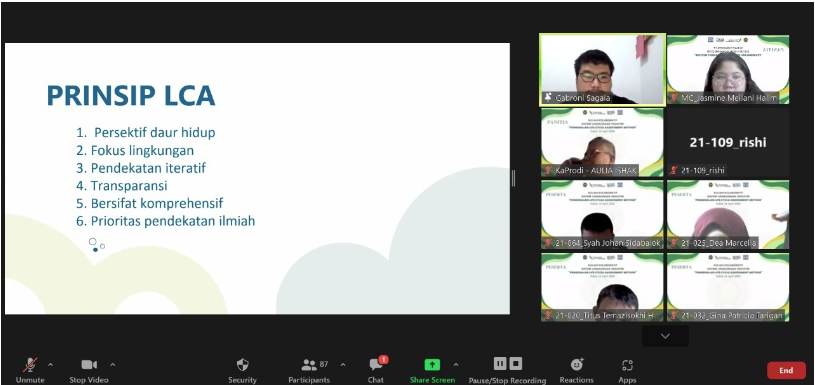Click muted mic icon on 21-025_Dea Marcella

point(674,243)
